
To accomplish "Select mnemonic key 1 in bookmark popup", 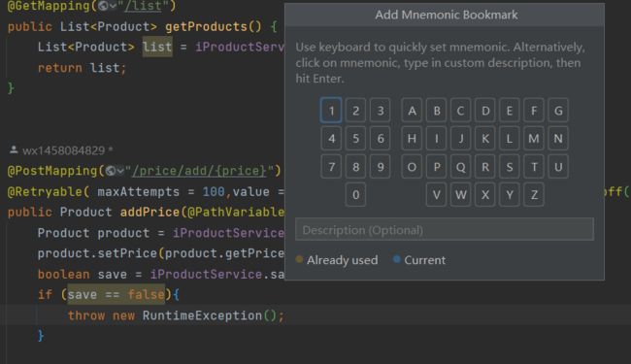I will pyautogui.click(x=331, y=111).
